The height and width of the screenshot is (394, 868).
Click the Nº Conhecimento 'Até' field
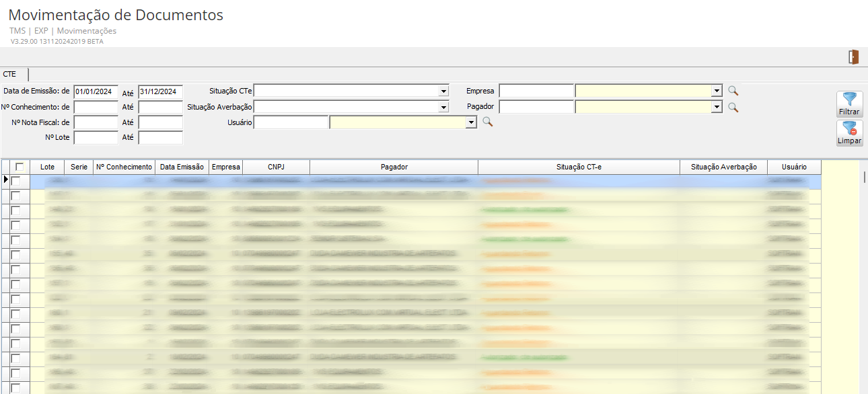click(161, 107)
